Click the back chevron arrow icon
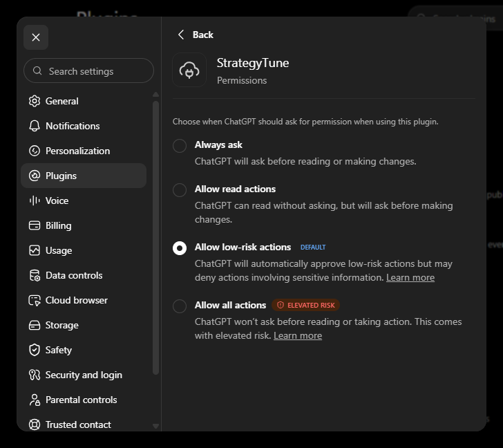This screenshot has width=503, height=448. pyautogui.click(x=181, y=35)
